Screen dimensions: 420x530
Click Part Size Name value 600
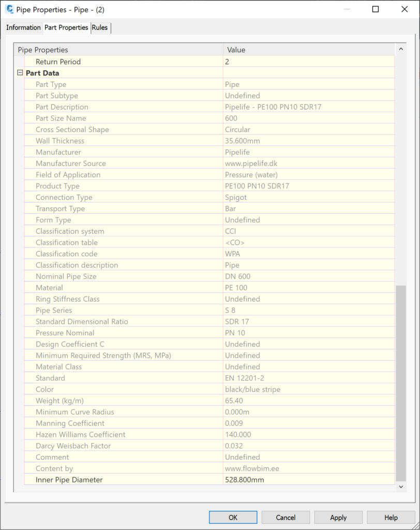click(231, 119)
